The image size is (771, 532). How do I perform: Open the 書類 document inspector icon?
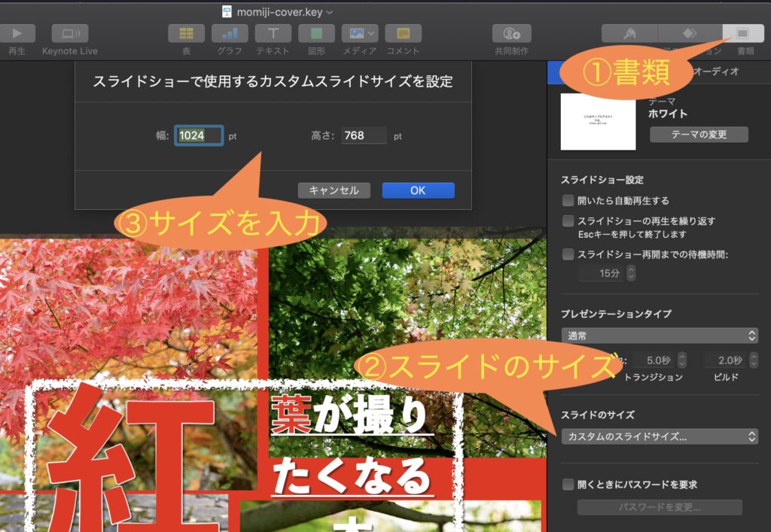point(743,33)
